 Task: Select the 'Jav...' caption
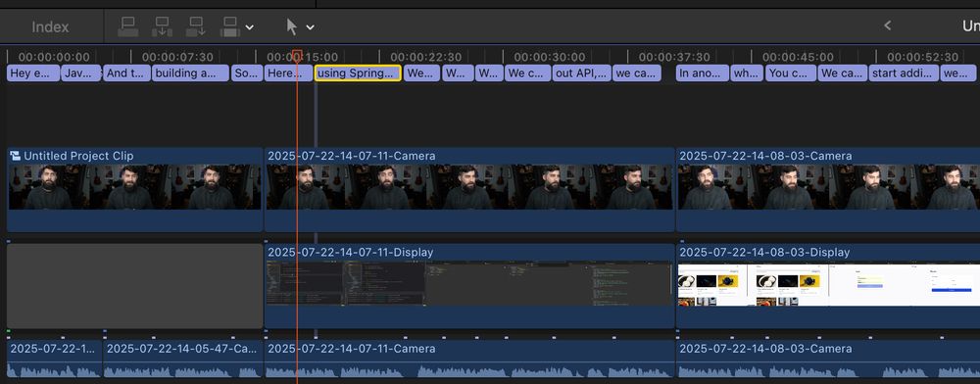(x=81, y=73)
